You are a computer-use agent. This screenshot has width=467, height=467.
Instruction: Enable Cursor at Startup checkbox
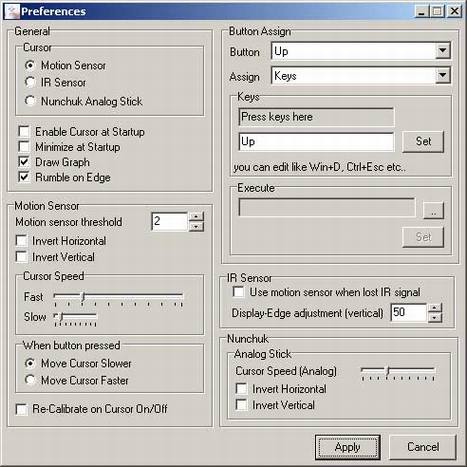tap(24, 131)
